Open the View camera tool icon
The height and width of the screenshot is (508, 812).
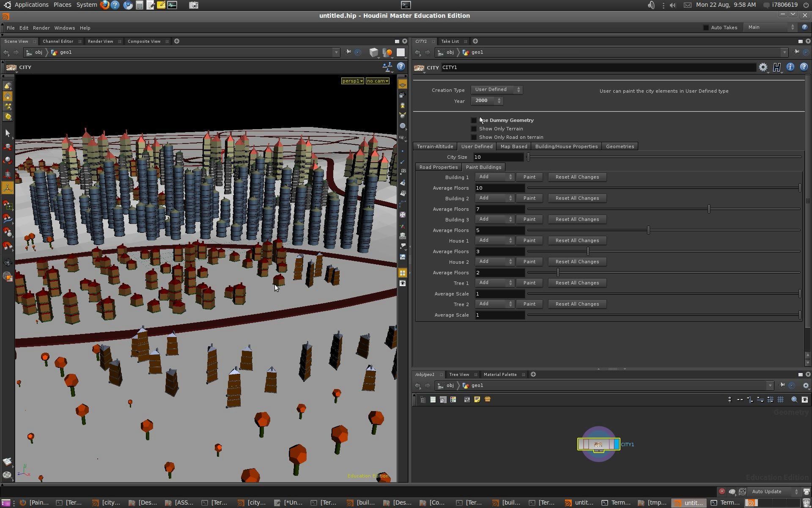coord(8,262)
